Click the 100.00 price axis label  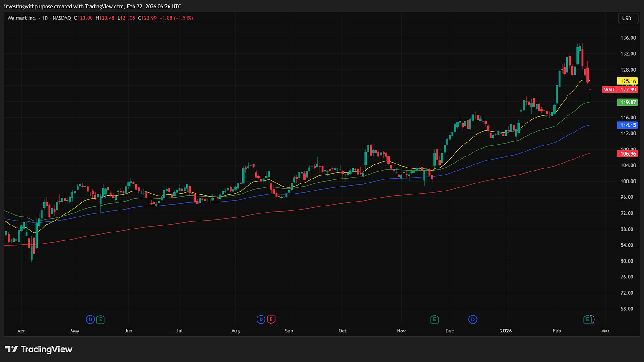click(628, 181)
